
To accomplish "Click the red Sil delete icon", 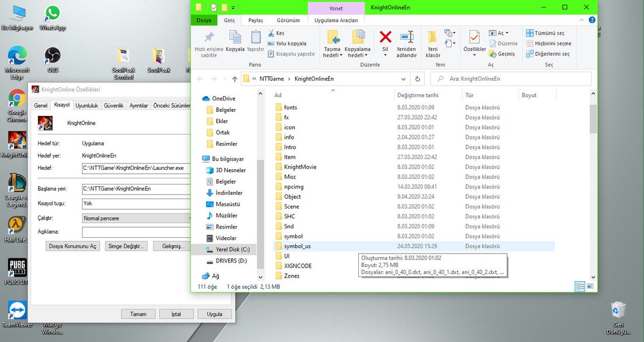I will pos(385,37).
